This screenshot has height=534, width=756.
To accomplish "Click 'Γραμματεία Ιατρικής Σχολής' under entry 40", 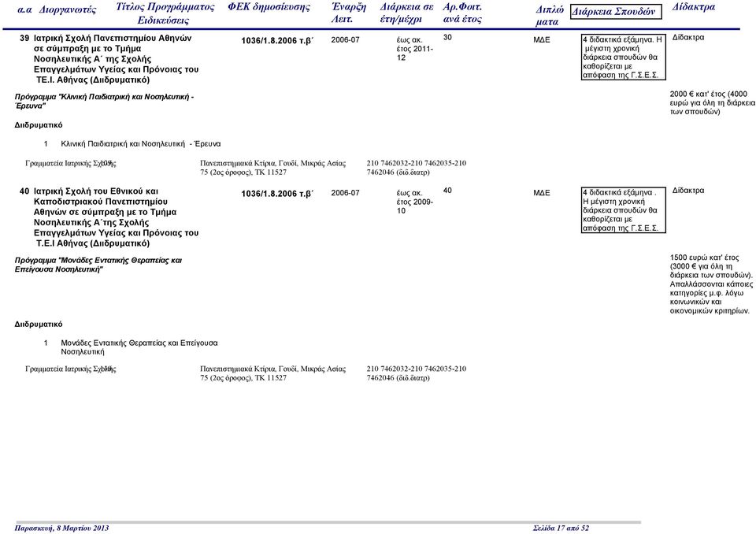I will (x=70, y=369).
